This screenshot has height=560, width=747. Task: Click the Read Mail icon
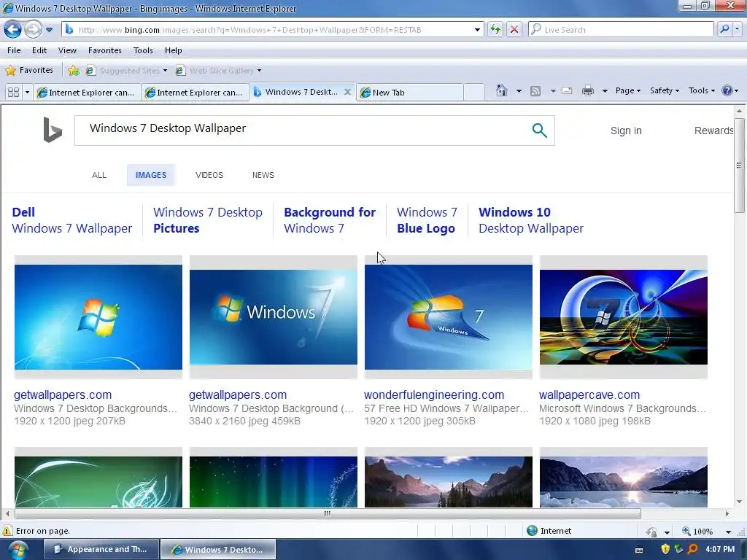566,90
